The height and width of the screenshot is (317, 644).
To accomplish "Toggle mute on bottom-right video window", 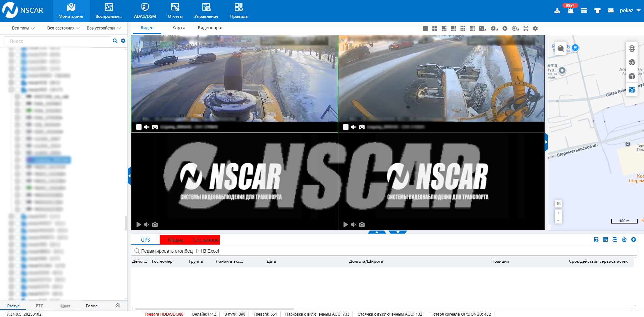I will (x=354, y=225).
